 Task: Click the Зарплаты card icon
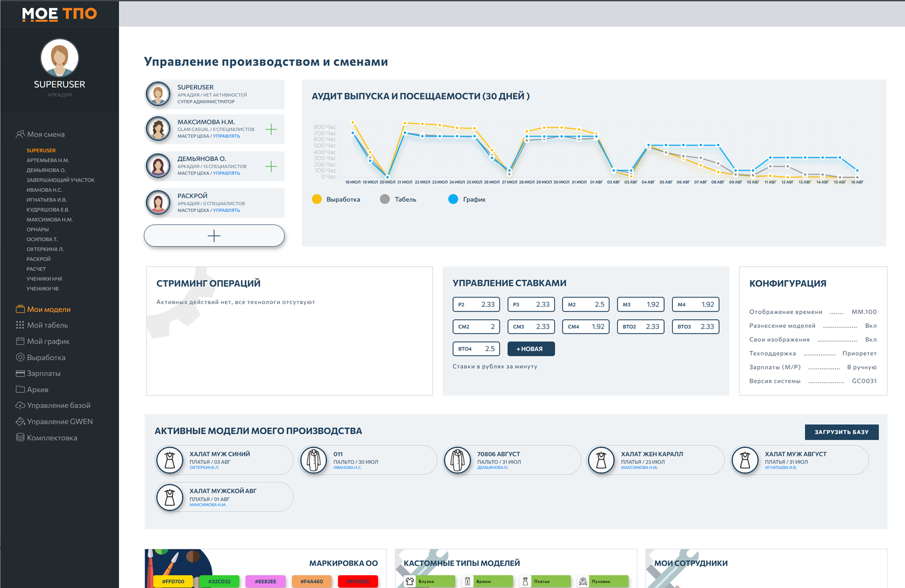(20, 374)
